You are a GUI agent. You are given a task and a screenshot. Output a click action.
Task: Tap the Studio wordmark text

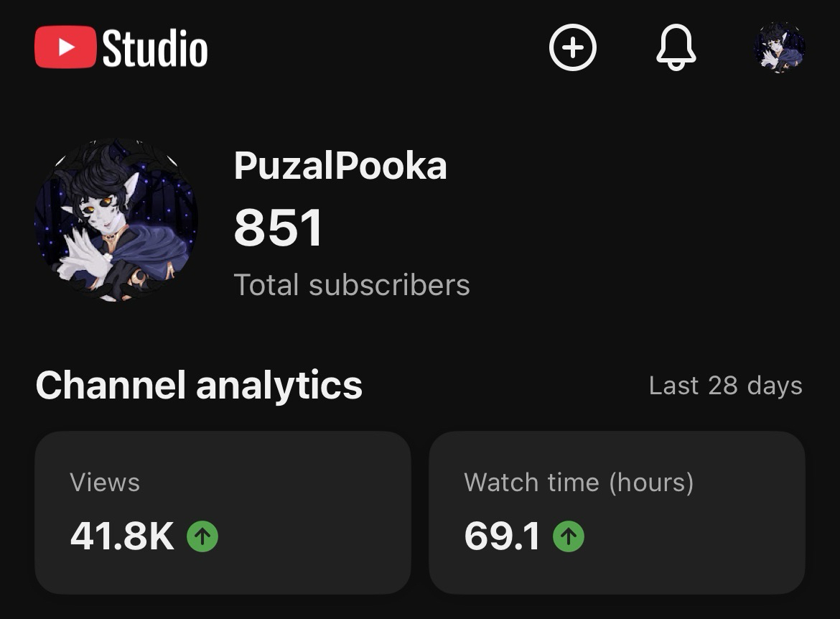click(x=155, y=48)
